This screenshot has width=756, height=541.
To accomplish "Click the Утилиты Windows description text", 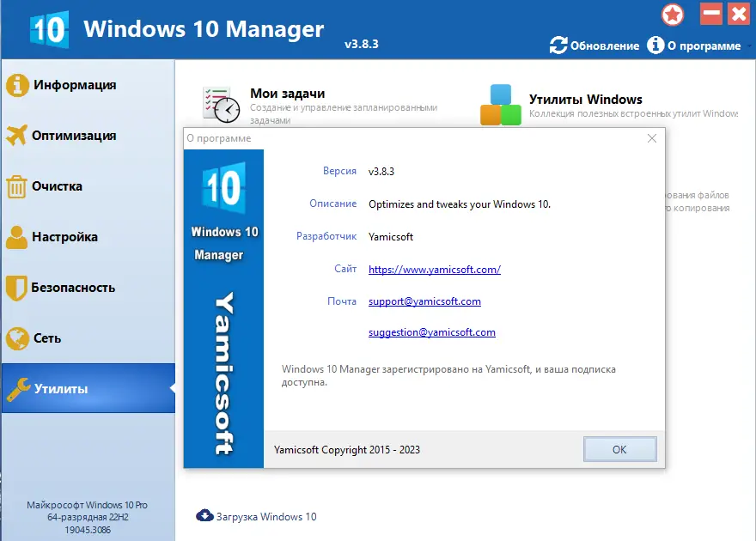I will (x=633, y=113).
